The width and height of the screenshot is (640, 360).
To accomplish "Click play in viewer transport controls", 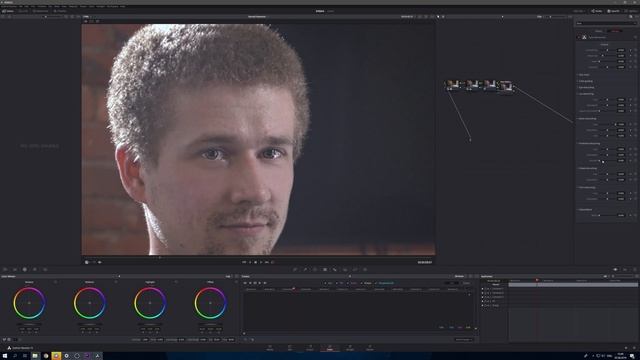I will pyautogui.click(x=261, y=262).
